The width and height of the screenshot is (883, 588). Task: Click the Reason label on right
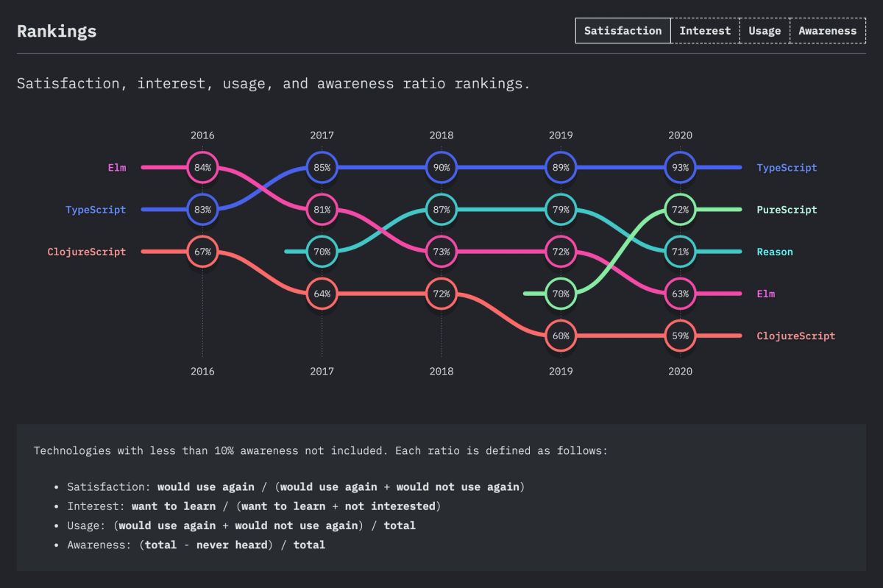coord(775,252)
